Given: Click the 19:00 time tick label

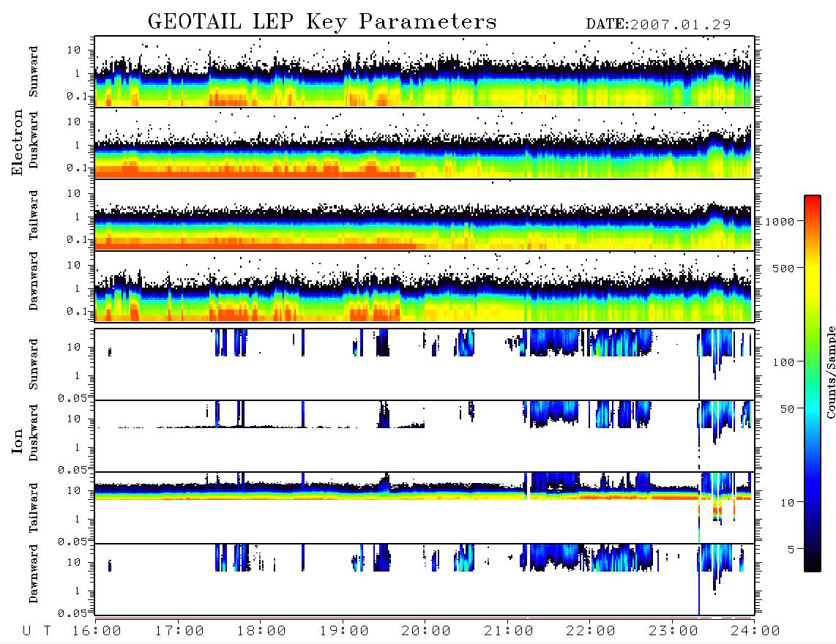Looking at the screenshot, I should [344, 631].
